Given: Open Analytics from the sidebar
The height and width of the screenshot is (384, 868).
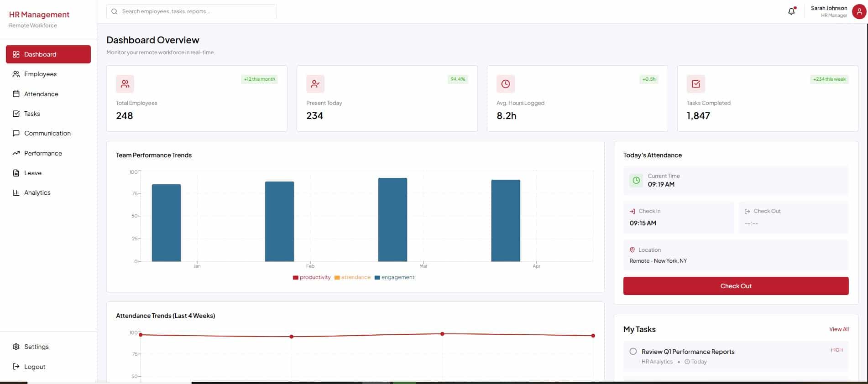Looking at the screenshot, I should coord(37,192).
